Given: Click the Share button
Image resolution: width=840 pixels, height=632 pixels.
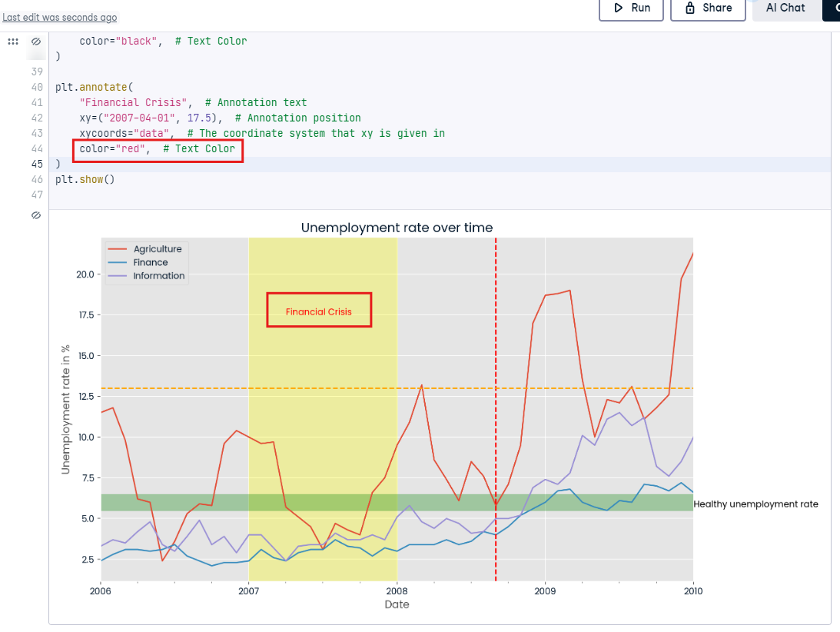Looking at the screenshot, I should coord(708,8).
